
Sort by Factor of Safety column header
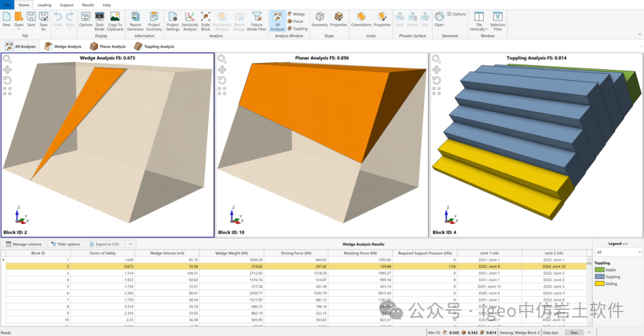tap(103, 253)
